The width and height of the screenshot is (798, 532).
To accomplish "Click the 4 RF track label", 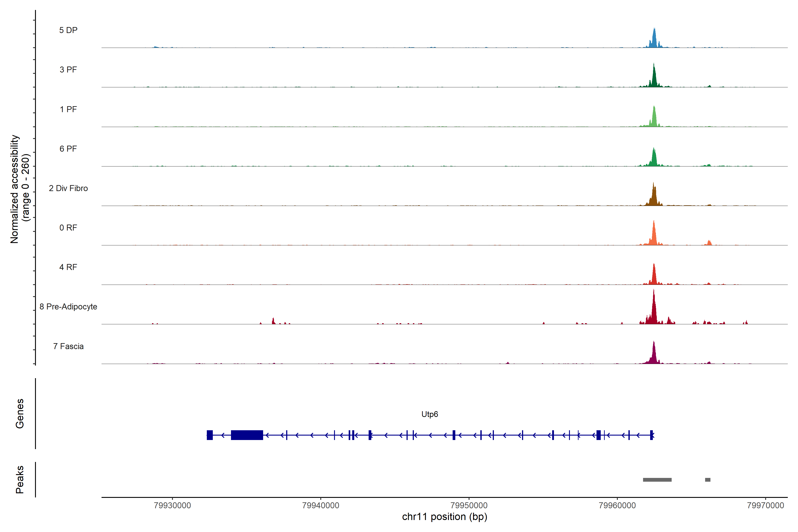I will [x=68, y=267].
